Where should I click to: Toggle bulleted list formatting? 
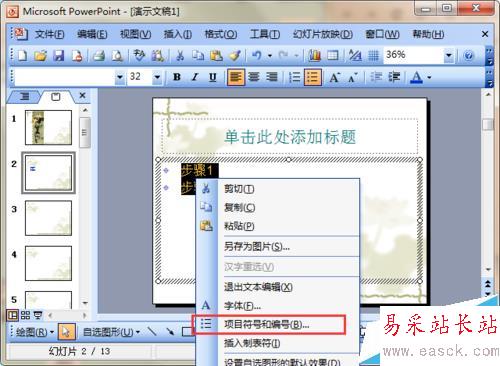click(x=313, y=77)
